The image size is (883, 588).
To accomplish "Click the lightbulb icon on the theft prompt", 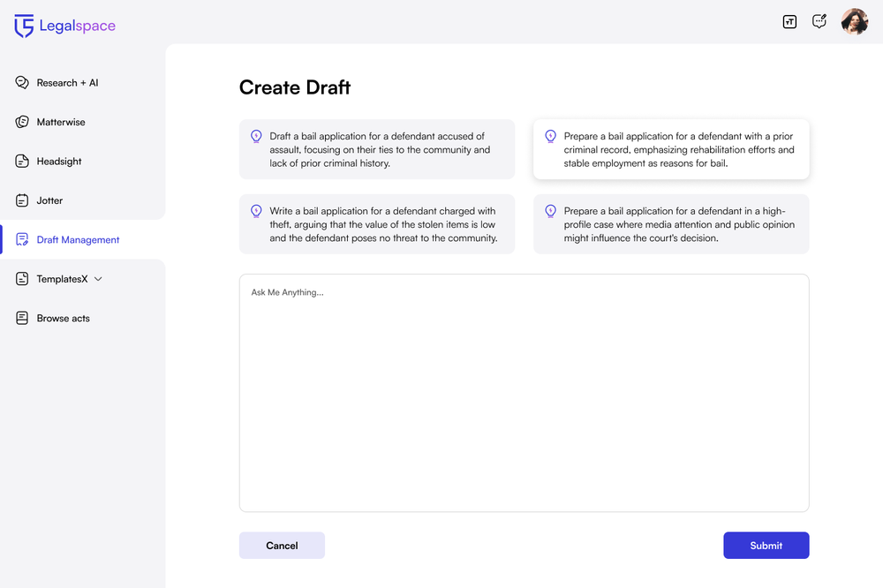I will point(256,211).
